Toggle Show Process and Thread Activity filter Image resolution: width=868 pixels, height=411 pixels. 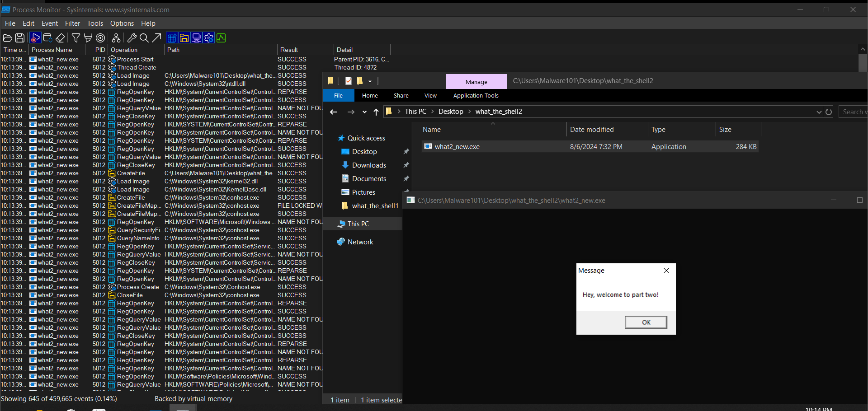209,38
